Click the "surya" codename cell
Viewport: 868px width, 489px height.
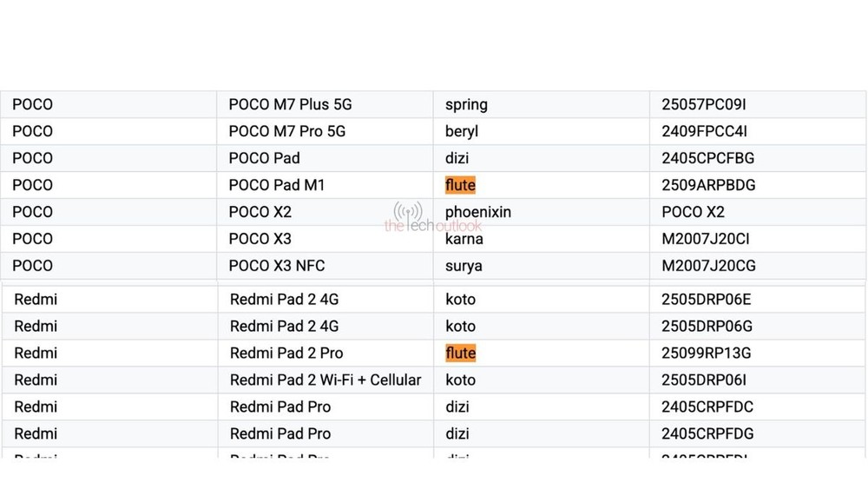[464, 266]
